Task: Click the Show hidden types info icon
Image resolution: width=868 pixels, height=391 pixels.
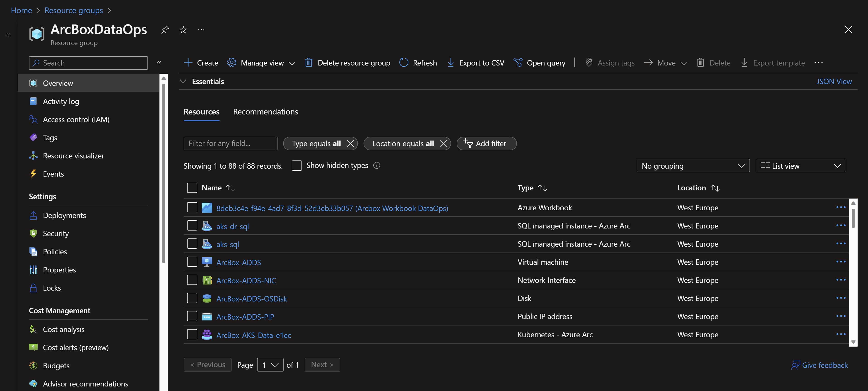Action: pyautogui.click(x=377, y=165)
